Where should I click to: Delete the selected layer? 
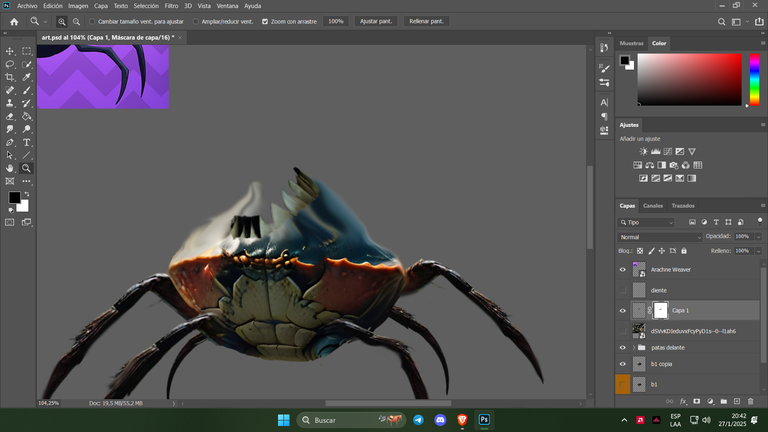point(750,401)
